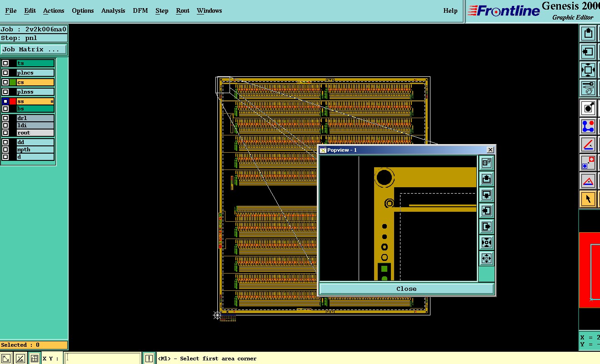
Task: Click the pan left icon in the right toolbar
Action: tap(588, 52)
